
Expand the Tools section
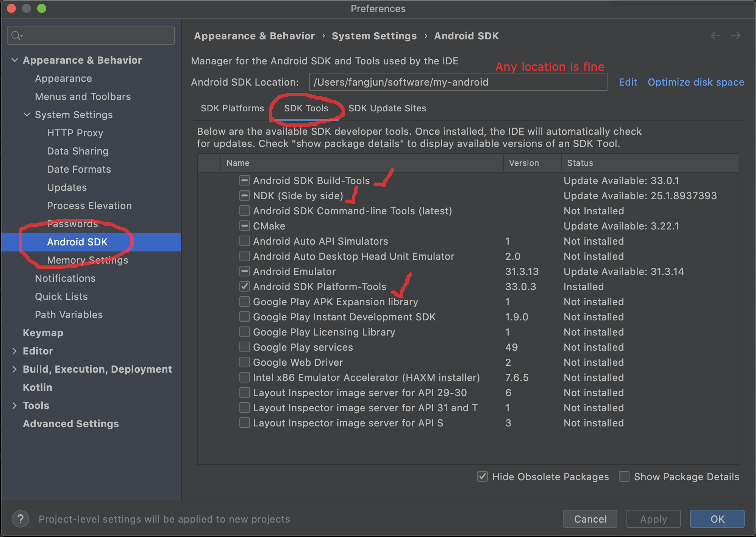[15, 405]
